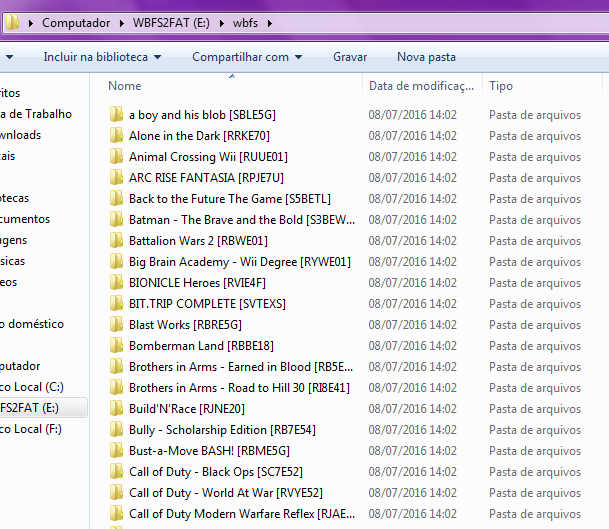Expand the Compartilhar com menu

coord(248,58)
